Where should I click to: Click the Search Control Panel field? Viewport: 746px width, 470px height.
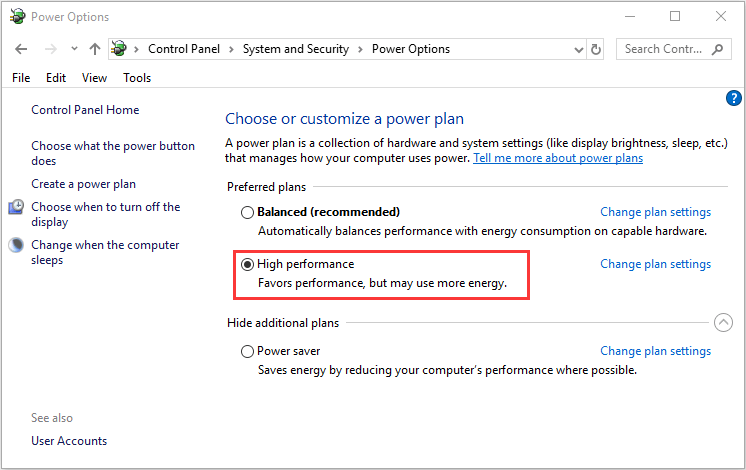[663, 49]
